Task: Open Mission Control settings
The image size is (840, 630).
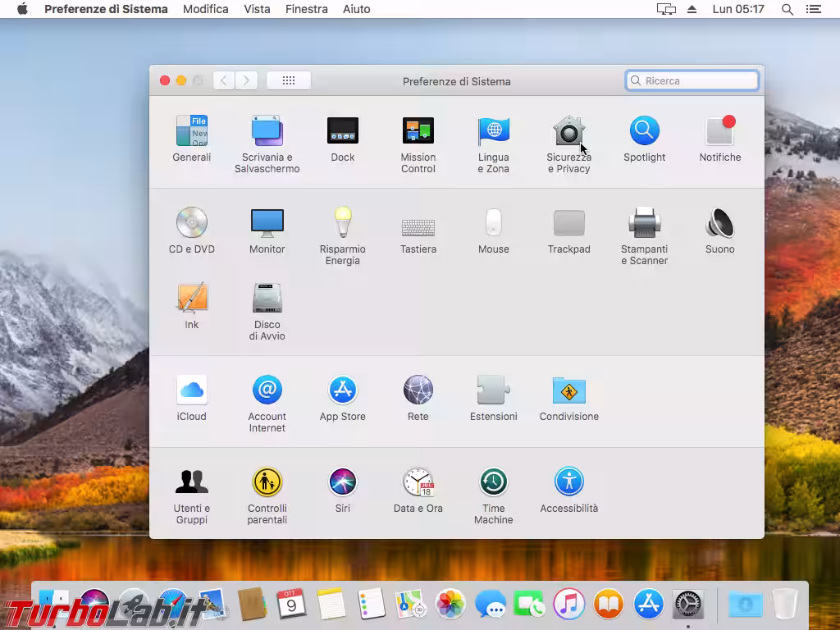Action: point(418,131)
